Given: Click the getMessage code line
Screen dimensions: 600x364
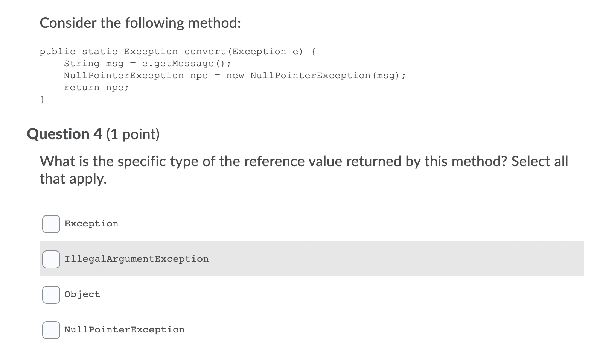Looking at the screenshot, I should [x=147, y=63].
